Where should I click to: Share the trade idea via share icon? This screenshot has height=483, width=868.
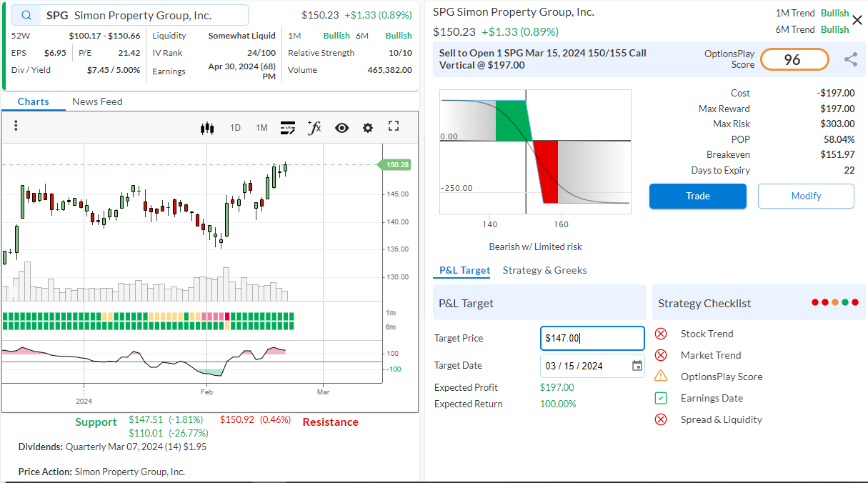click(x=850, y=60)
